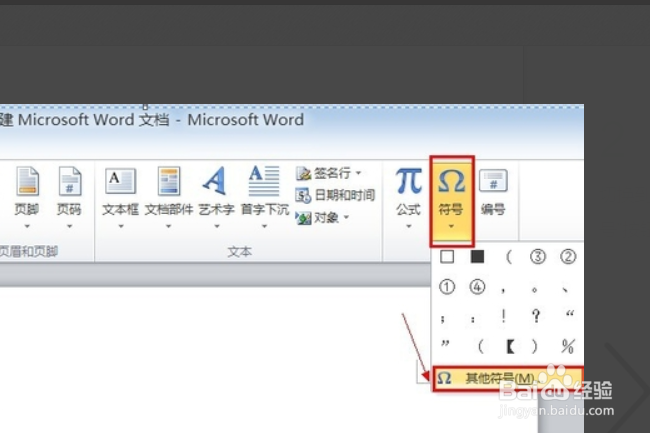Viewport: 650px width, 433px height.
Task: Expand the arrow beside 签名行
Action: (358, 173)
